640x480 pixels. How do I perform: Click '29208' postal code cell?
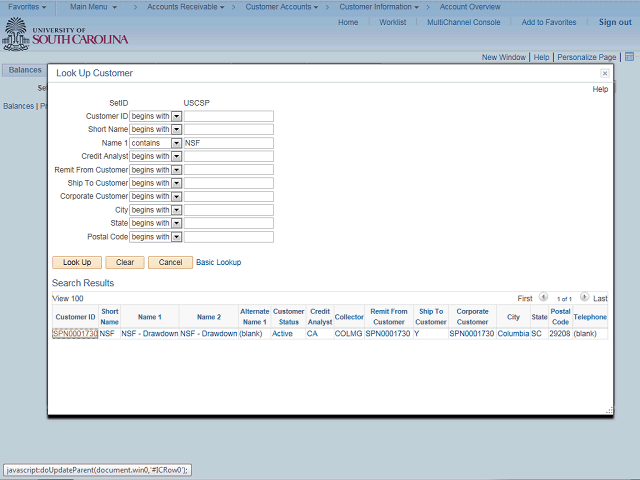click(x=560, y=334)
